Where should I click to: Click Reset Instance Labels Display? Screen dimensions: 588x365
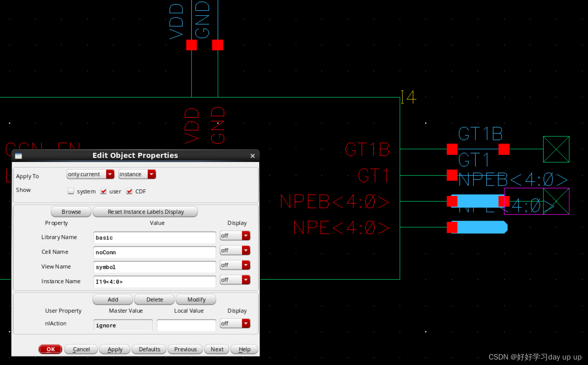(145, 212)
